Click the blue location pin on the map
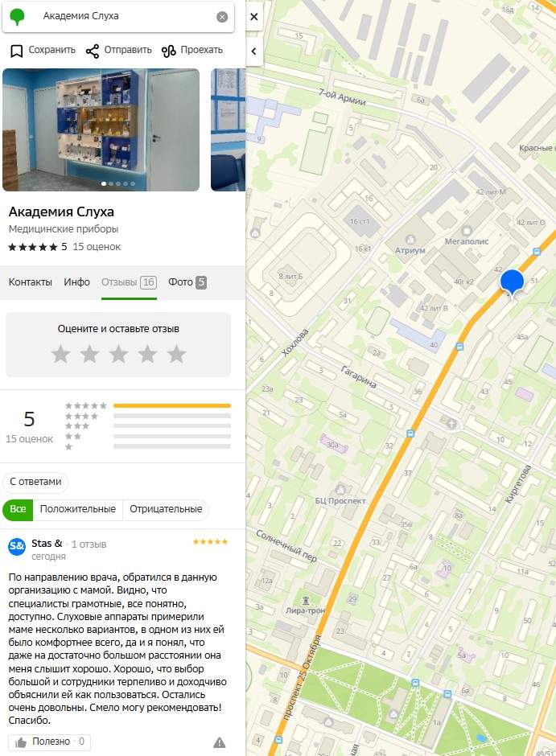This screenshot has width=556, height=756. pos(512,282)
